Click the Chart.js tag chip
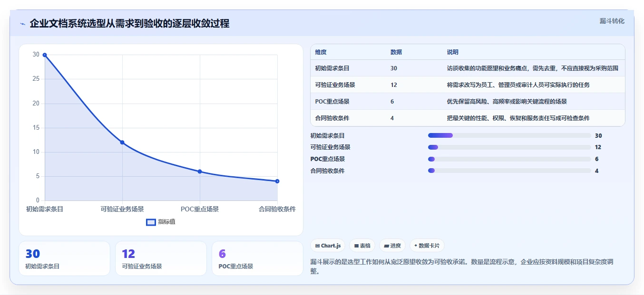The width and height of the screenshot is (644, 295). coord(328,246)
